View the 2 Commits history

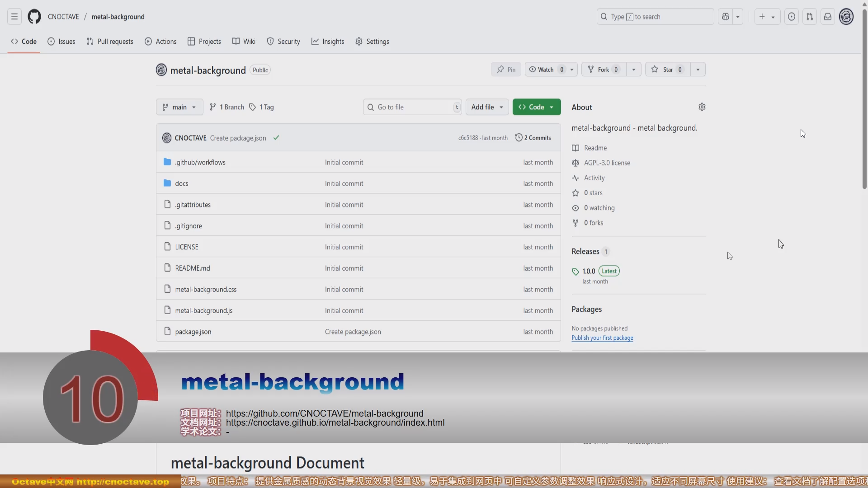(x=533, y=138)
